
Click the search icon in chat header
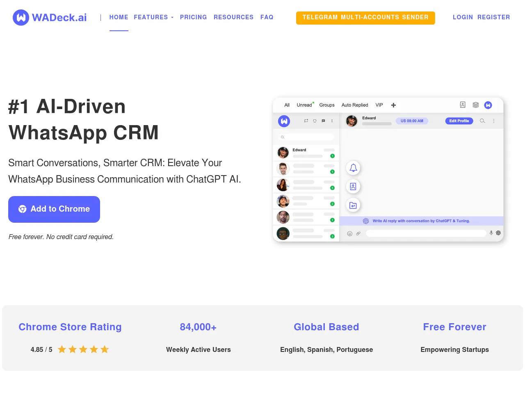click(482, 121)
